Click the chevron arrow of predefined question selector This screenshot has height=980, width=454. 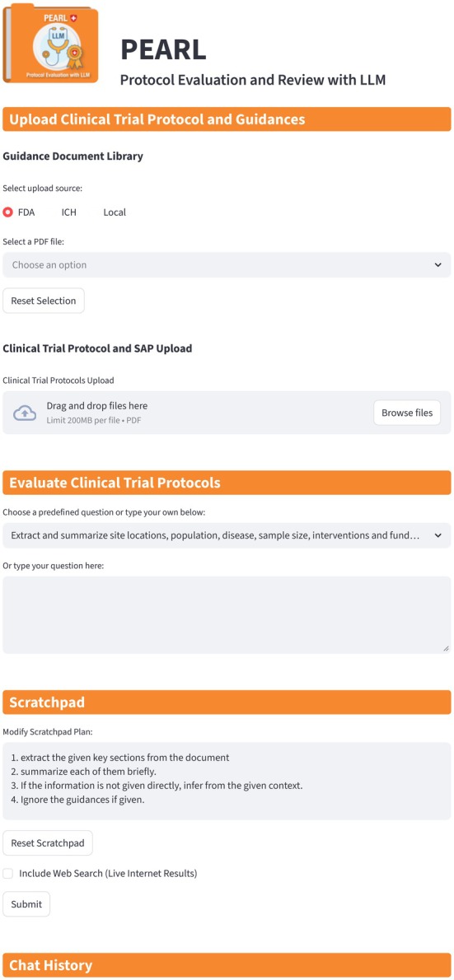pos(438,535)
